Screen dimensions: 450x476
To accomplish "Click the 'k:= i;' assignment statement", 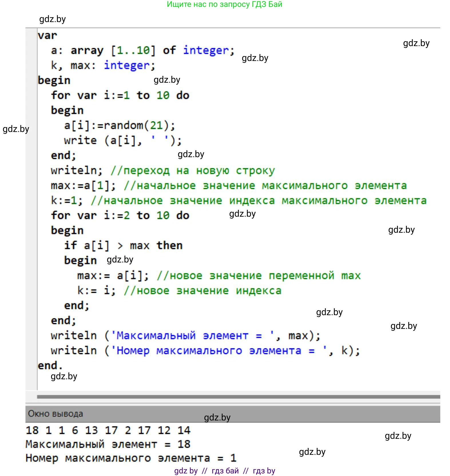I will (96, 291).
